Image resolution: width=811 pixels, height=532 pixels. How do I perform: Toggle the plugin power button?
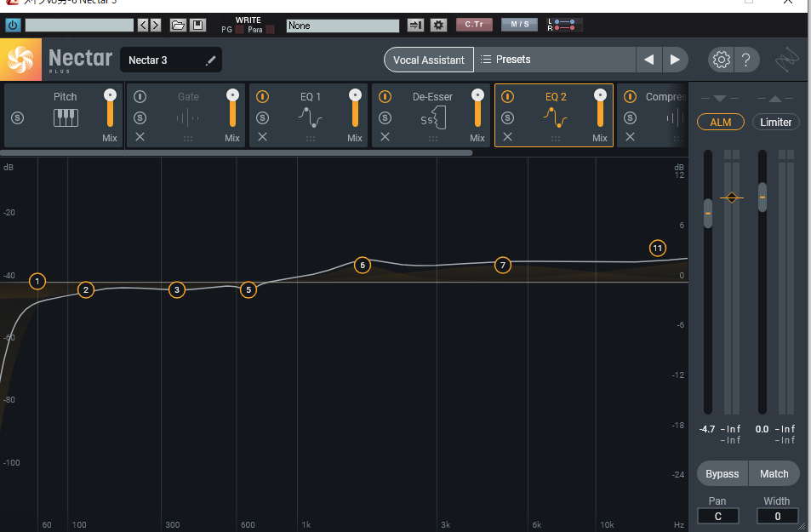[13, 25]
